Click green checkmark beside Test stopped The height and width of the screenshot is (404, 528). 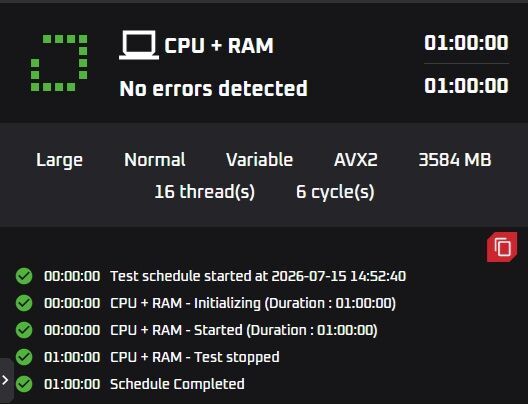pyautogui.click(x=24, y=357)
